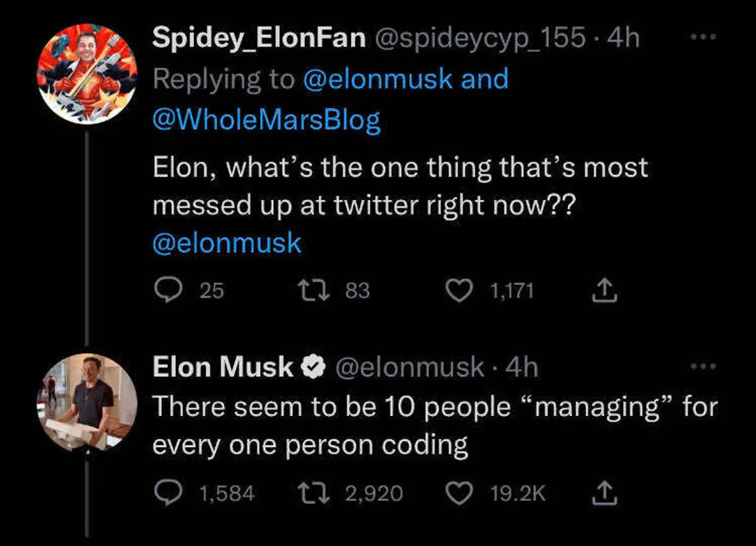Open Elon Musk's tweet text about managing
Image resolution: width=756 pixels, height=546 pixels.
click(435, 426)
